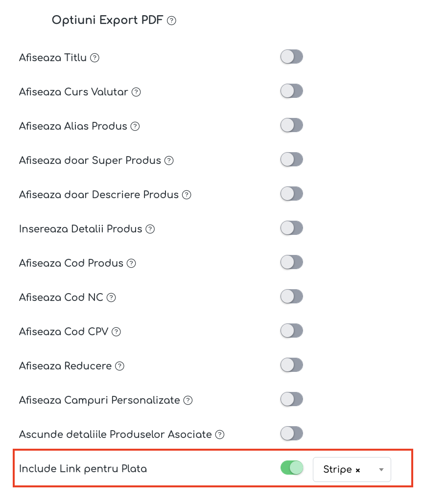Open help for Ascunde detaliile Produselor Asociate

pos(220,435)
